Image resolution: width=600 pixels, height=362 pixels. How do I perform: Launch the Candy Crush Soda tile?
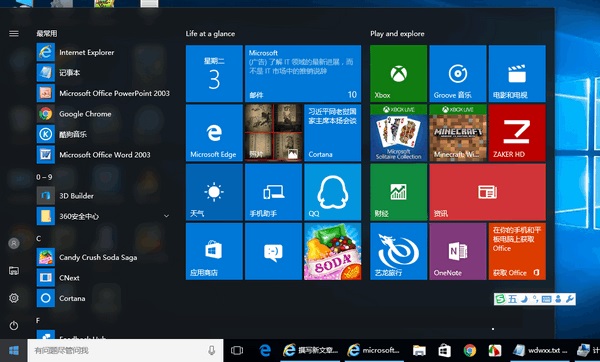tap(333, 251)
